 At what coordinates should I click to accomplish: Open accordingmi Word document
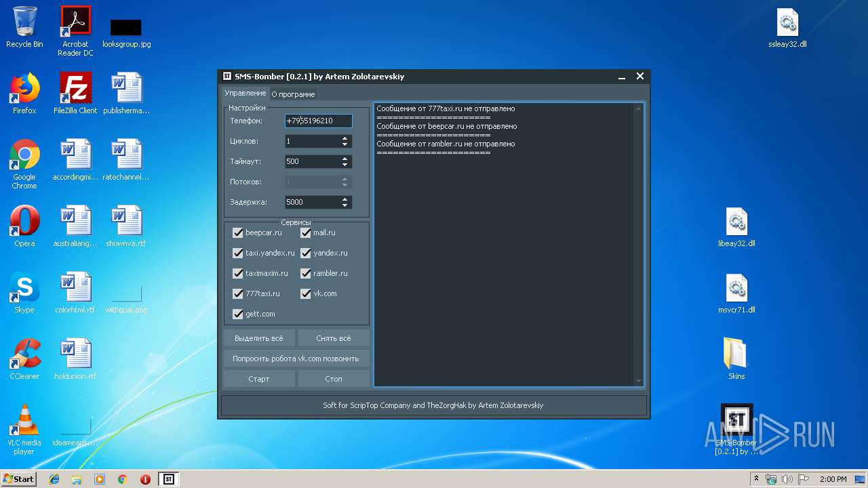75,160
